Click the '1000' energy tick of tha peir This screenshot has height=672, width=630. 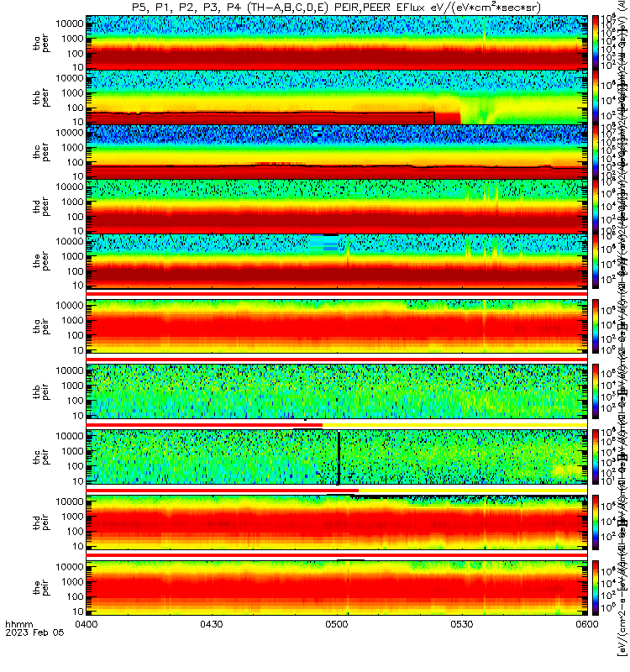72,320
